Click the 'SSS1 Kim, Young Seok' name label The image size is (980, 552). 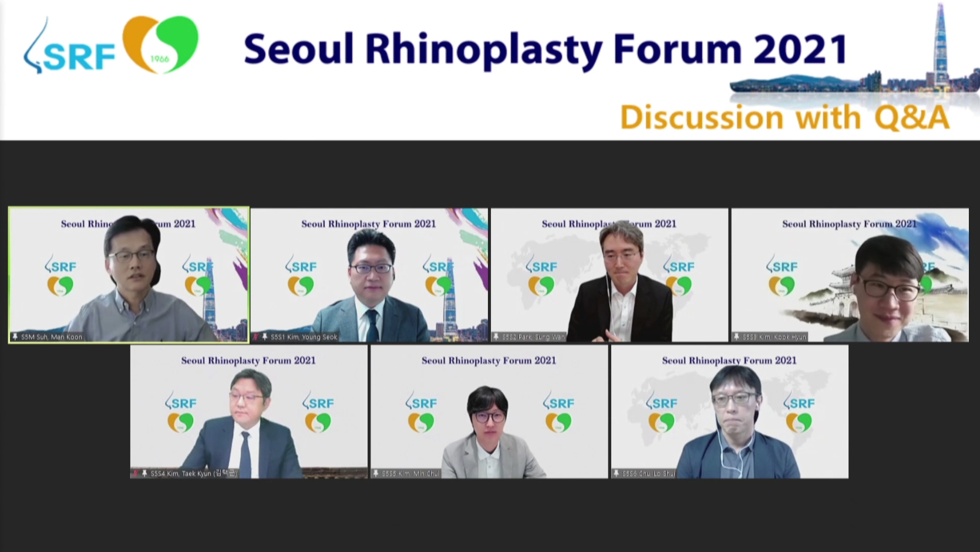coord(304,337)
